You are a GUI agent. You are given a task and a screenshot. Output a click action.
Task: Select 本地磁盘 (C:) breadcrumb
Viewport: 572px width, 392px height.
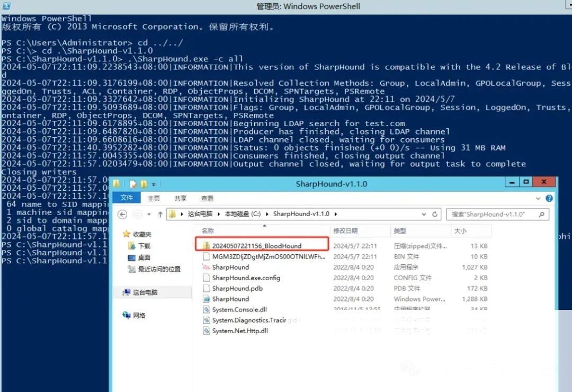coord(243,214)
